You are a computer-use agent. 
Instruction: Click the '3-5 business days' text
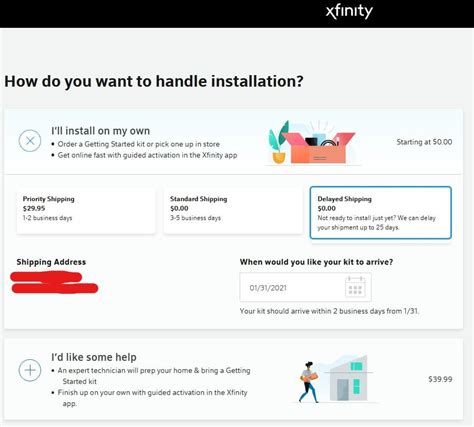[195, 218]
